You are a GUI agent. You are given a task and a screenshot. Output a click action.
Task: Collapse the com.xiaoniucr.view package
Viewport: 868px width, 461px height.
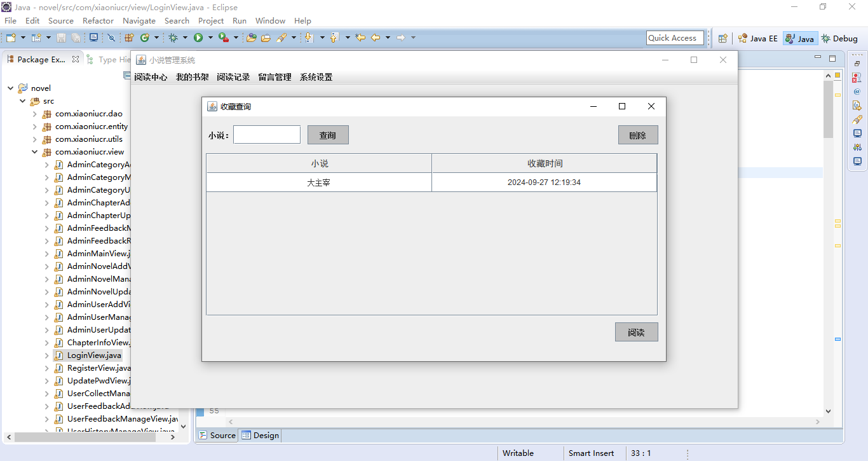35,152
